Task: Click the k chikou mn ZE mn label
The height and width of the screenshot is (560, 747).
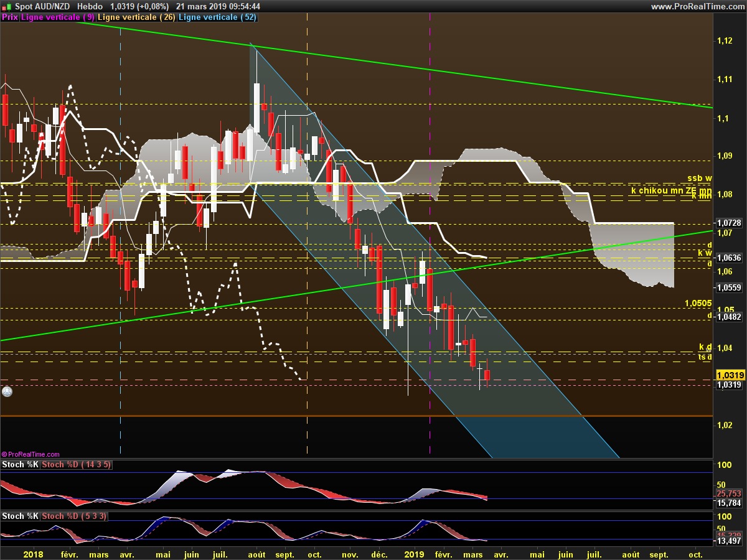Action: [x=671, y=191]
